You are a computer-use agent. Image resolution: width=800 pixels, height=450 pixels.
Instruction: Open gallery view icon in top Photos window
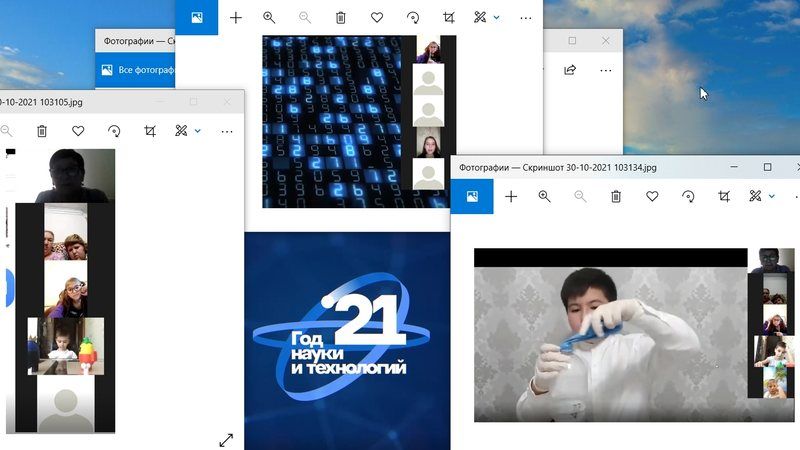[x=196, y=18]
